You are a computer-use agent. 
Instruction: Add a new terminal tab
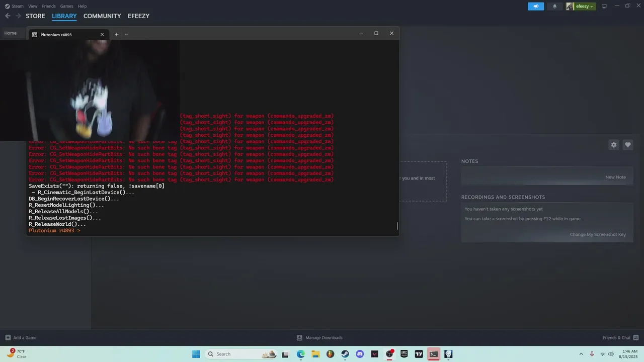(x=116, y=34)
